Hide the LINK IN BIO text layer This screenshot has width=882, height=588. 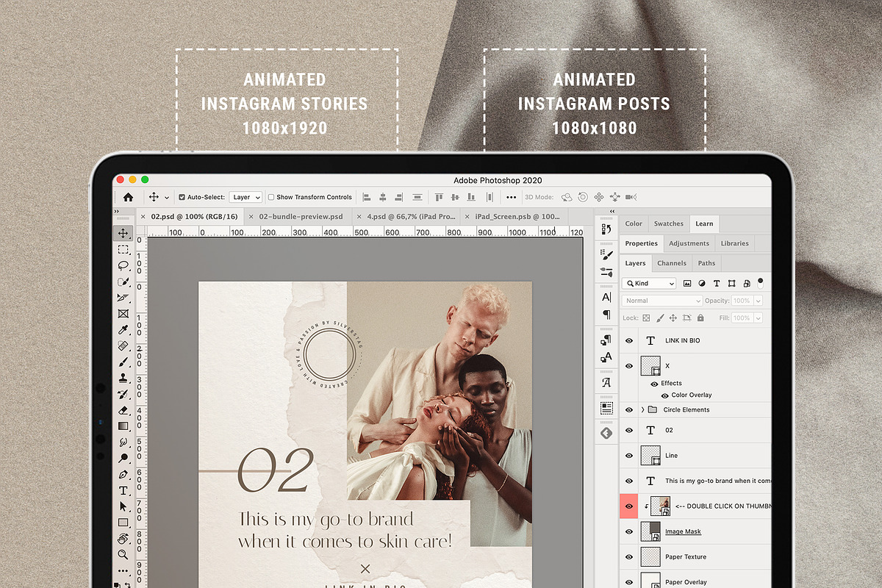[x=628, y=341]
